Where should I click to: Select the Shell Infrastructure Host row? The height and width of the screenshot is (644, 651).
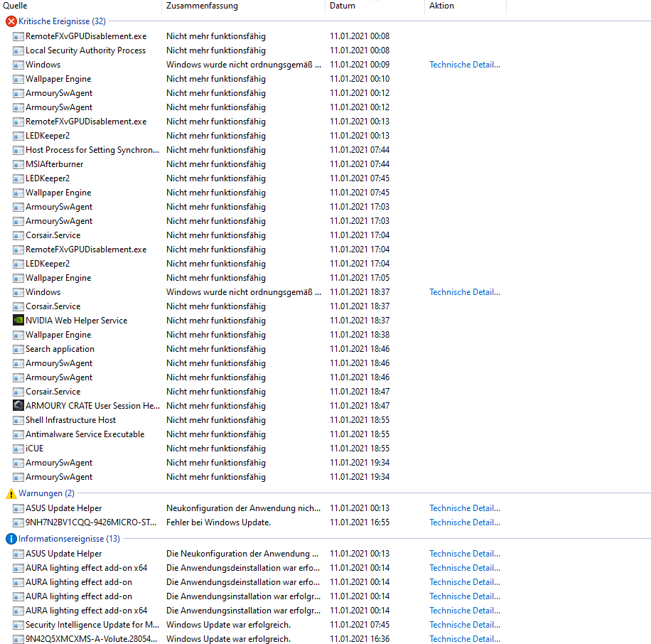click(x=259, y=420)
